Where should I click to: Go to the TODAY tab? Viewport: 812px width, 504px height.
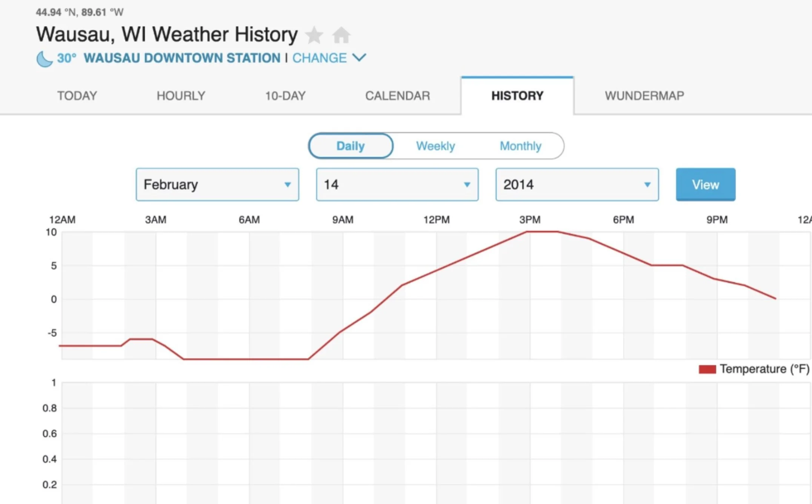[77, 96]
